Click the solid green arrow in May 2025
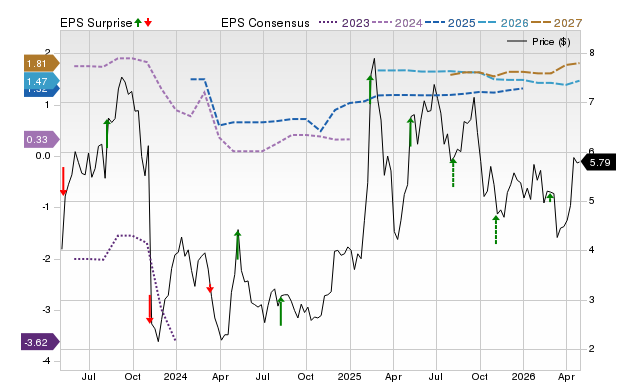The height and width of the screenshot is (382, 640). coord(411,132)
